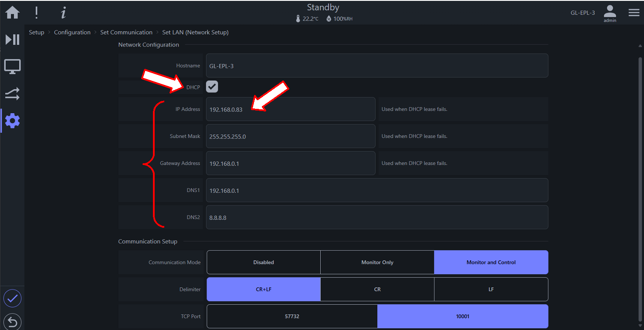Edit the Gateway Address field
Image resolution: width=644 pixels, height=330 pixels.
[291, 163]
